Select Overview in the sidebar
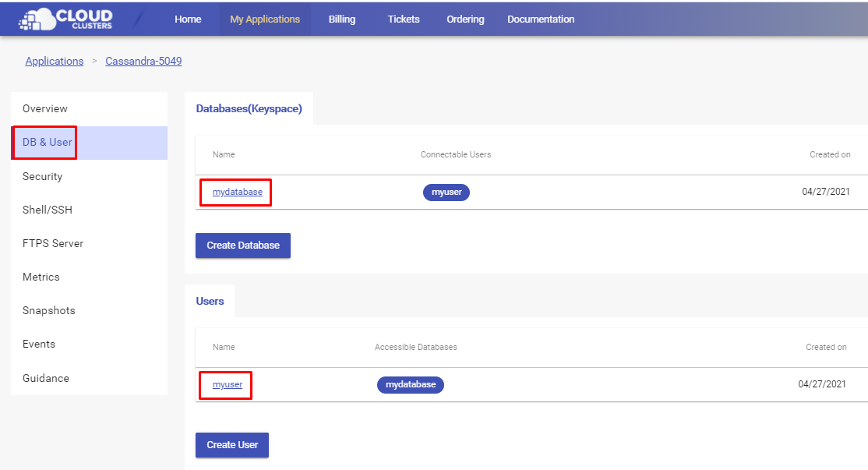The width and height of the screenshot is (868, 470). coord(45,109)
